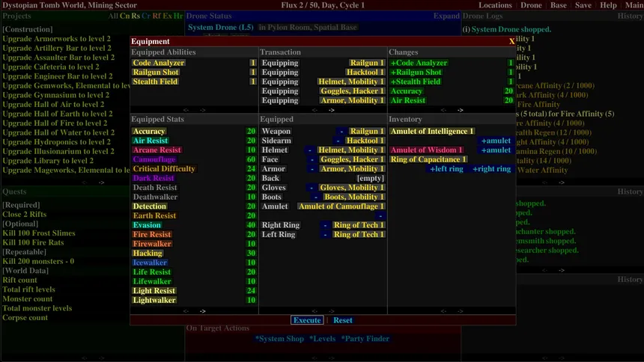Go to next page of Projects list

[x=101, y=182]
